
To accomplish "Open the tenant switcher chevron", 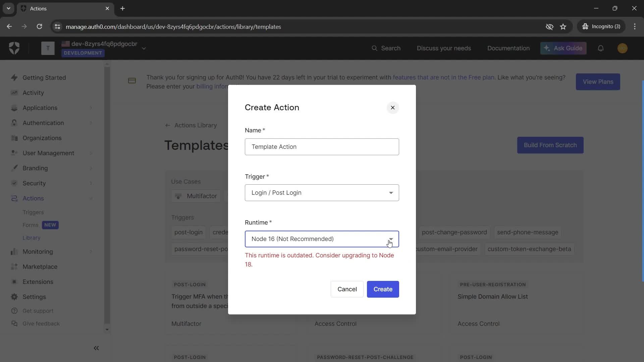I will 144,49.
